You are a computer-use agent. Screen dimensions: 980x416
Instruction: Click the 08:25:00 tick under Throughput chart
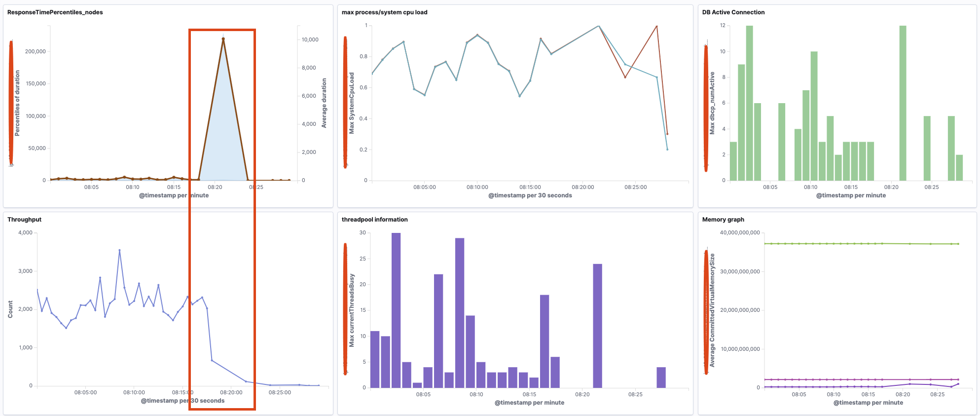[280, 392]
